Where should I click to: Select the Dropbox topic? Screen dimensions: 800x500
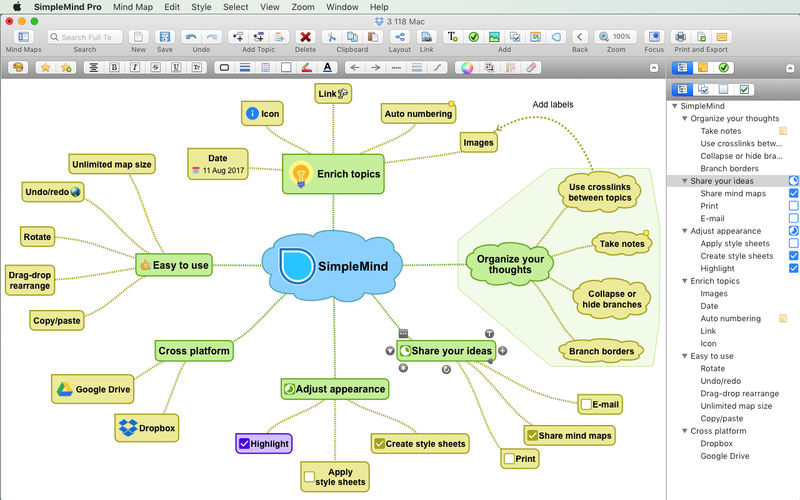point(147,428)
